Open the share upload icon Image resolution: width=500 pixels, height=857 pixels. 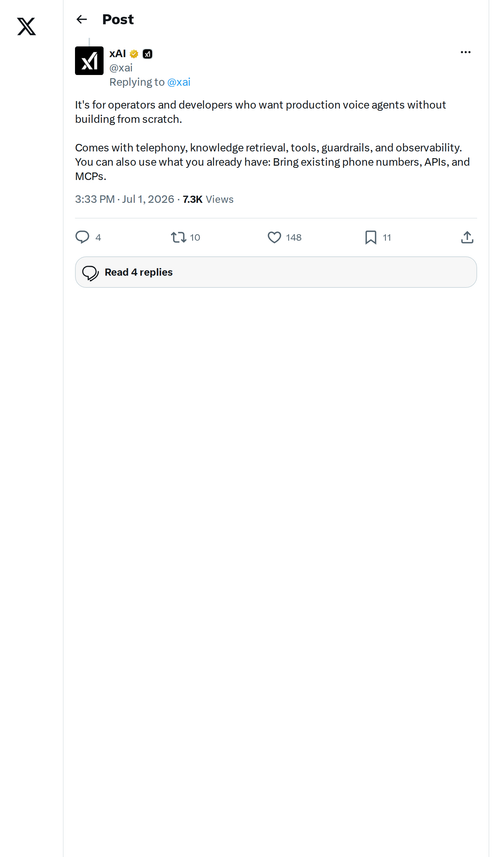[x=467, y=237]
